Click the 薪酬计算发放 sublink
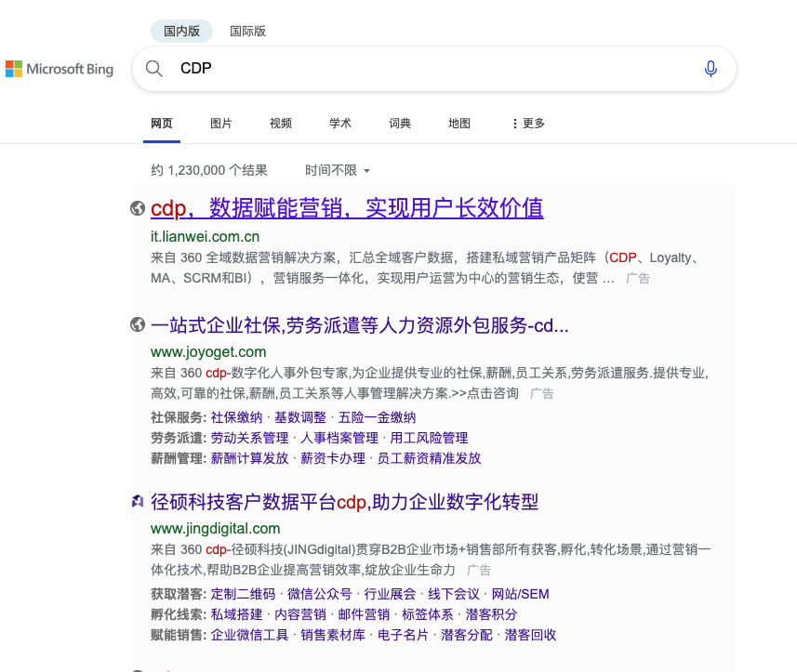This screenshot has height=672, width=797. 249,458
